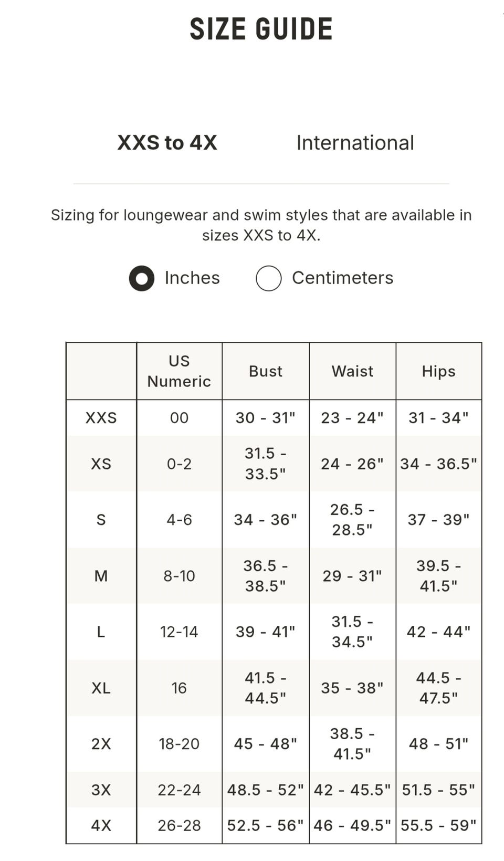Switch to the XXS to 4X tab
This screenshot has width=504, height=861.
pyautogui.click(x=167, y=143)
